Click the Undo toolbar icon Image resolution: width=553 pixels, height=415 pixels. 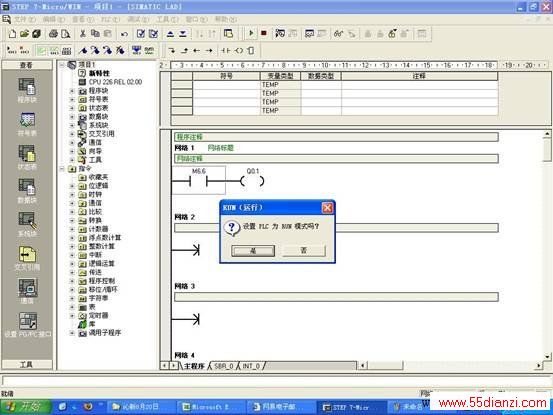(124, 34)
